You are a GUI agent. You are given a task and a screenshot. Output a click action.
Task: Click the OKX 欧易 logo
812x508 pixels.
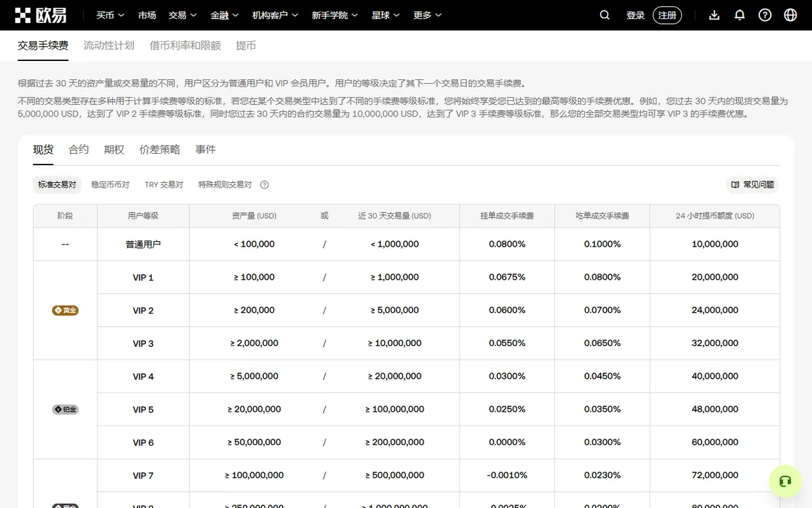click(41, 15)
